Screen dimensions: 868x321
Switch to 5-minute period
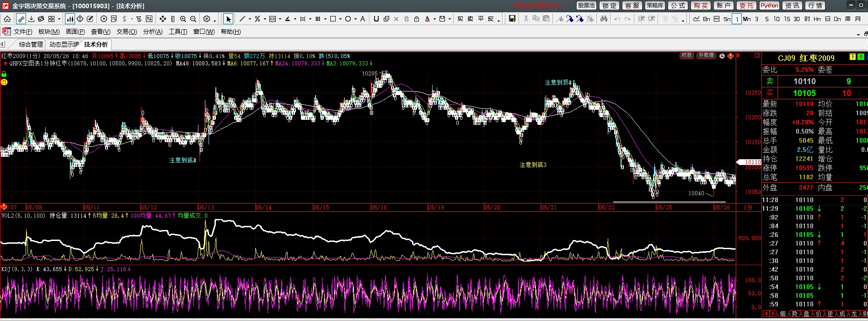767,19
